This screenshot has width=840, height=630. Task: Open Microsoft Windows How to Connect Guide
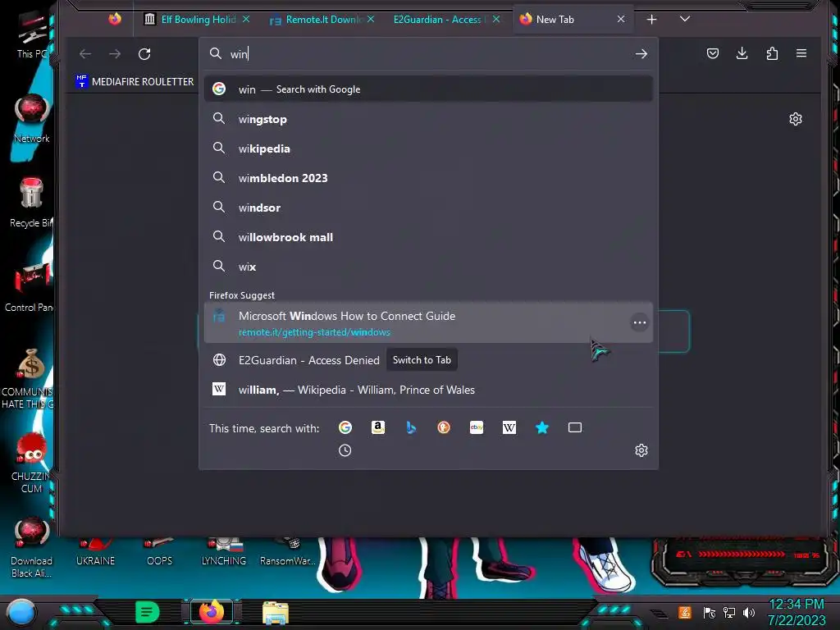pyautogui.click(x=428, y=322)
